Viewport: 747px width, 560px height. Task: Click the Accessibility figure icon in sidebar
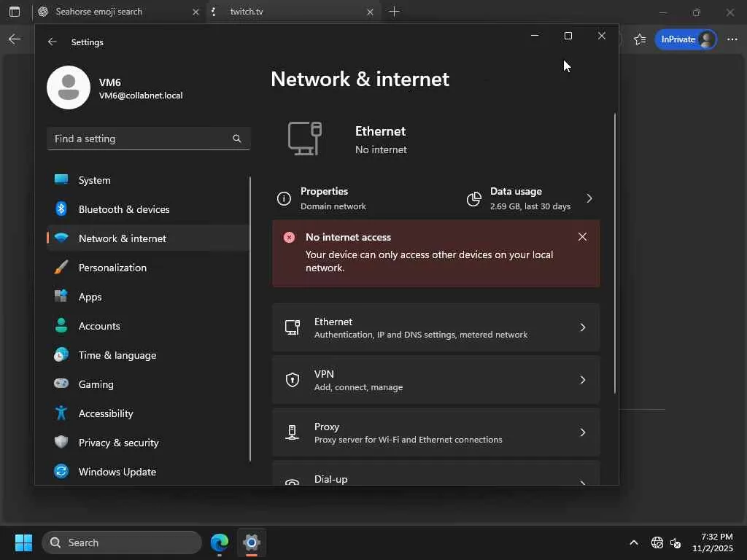pyautogui.click(x=61, y=413)
